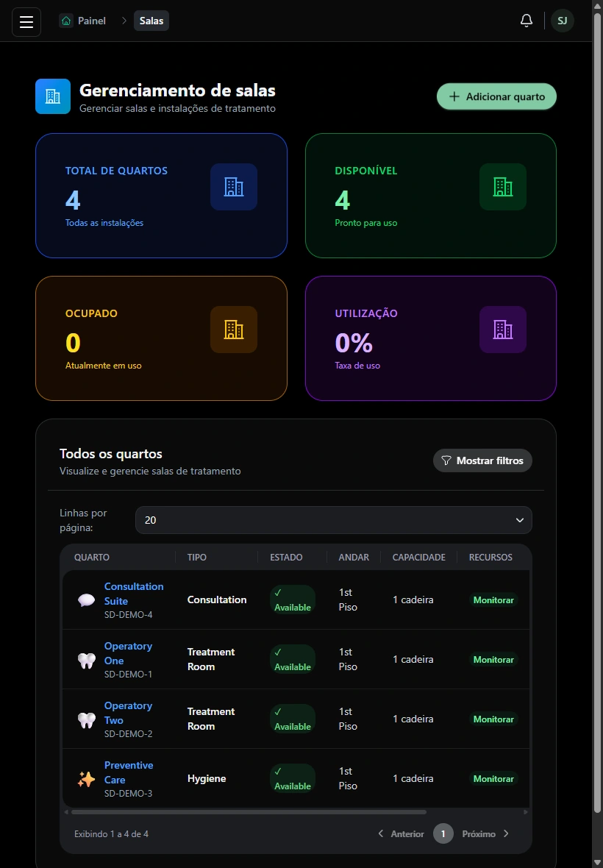Click the sparkle icon for Preventive Care
603x868 pixels.
tap(86, 779)
